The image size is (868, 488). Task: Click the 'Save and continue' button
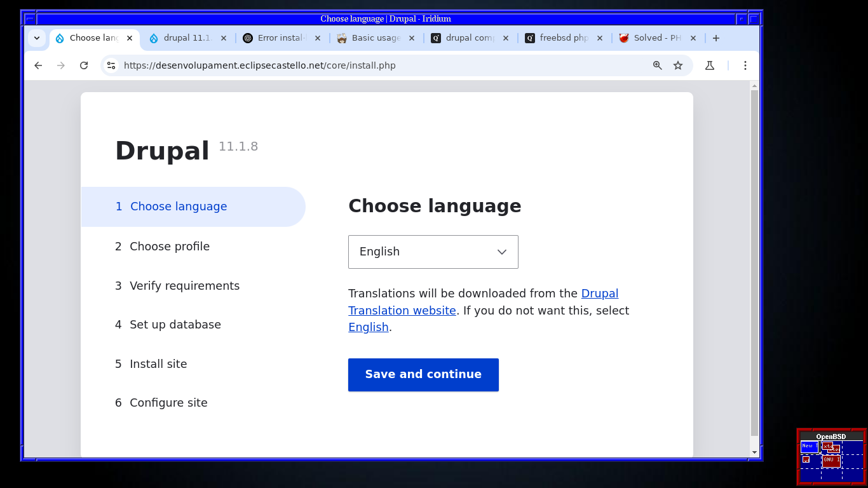click(423, 375)
